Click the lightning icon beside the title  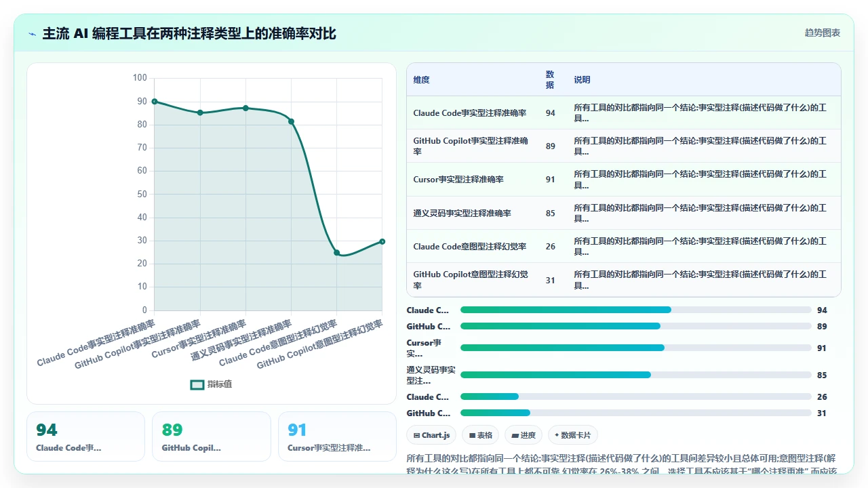(x=33, y=34)
